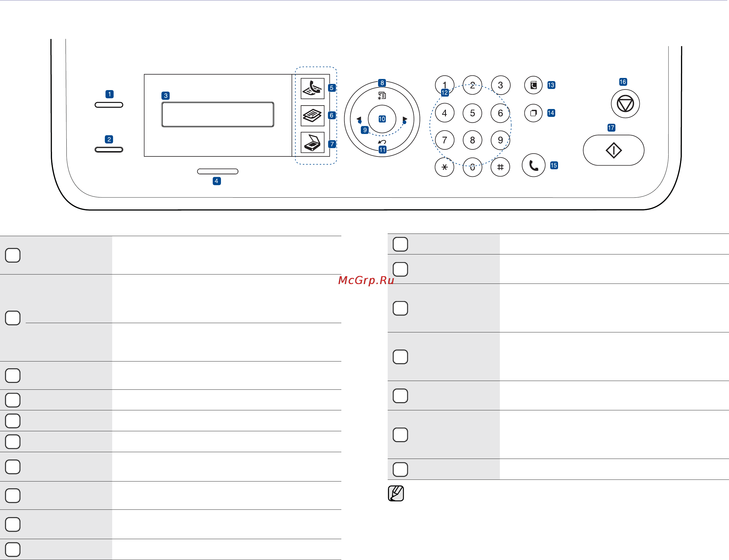Click the back arrow at ring bottom
The width and height of the screenshot is (729, 560).
pyautogui.click(x=382, y=142)
